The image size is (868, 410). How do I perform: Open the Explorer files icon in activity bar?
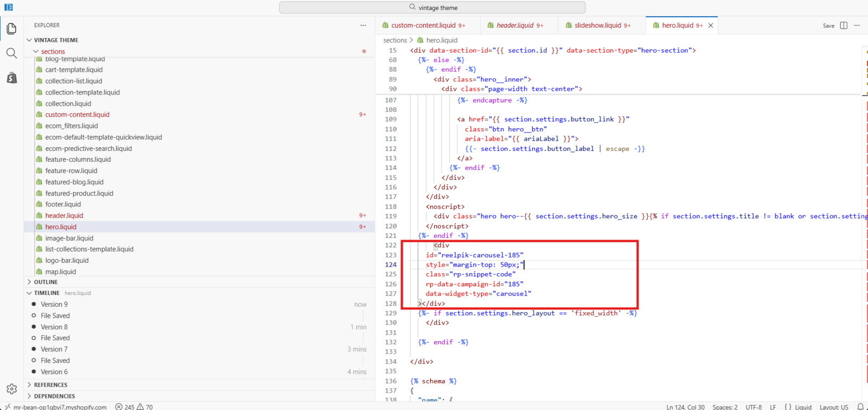[11, 29]
